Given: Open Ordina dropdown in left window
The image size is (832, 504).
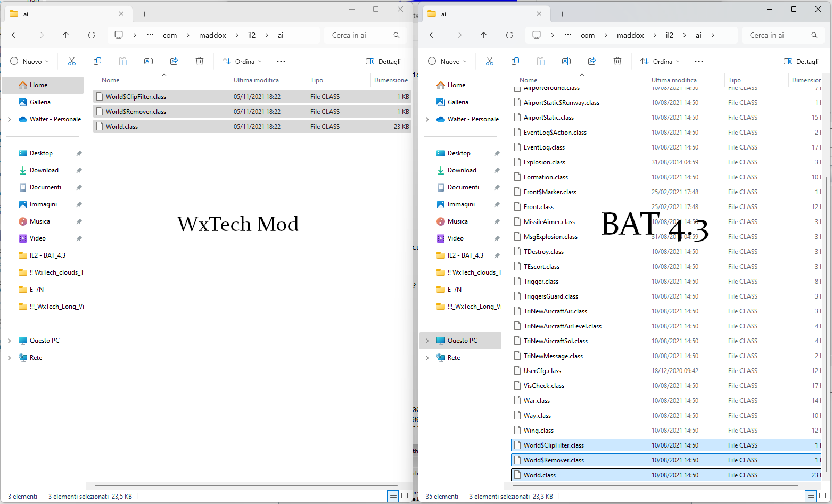Looking at the screenshot, I should click(x=242, y=61).
